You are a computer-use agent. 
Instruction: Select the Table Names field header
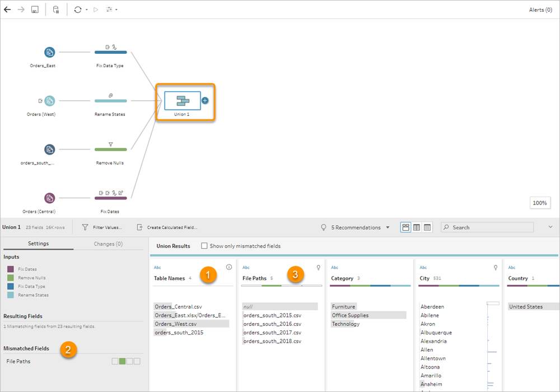point(170,278)
